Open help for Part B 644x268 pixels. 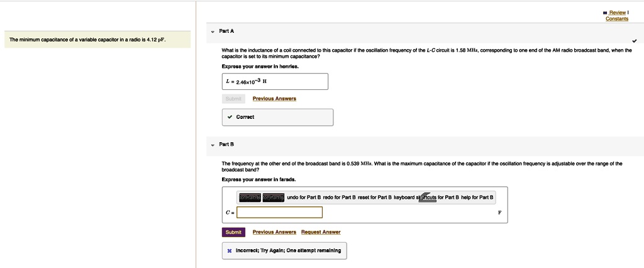click(x=477, y=198)
